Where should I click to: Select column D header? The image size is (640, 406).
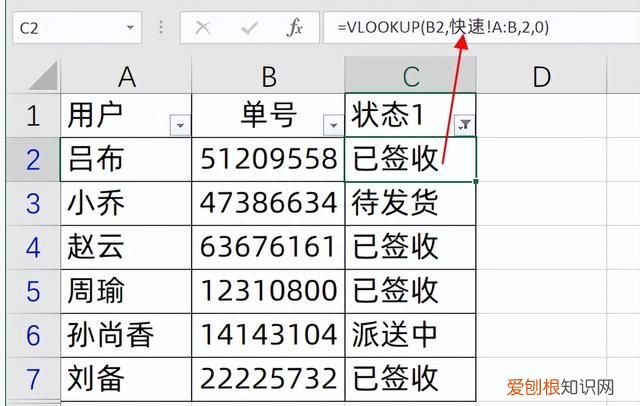542,75
